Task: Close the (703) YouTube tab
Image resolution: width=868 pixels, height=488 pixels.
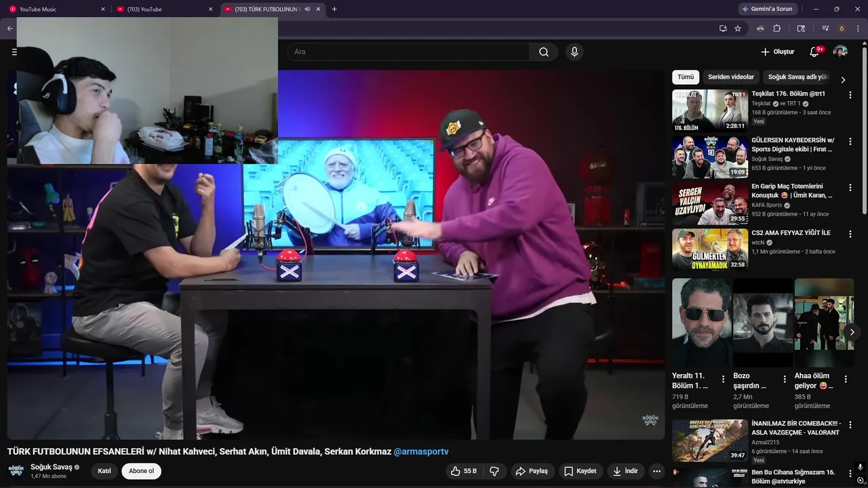Action: click(210, 9)
